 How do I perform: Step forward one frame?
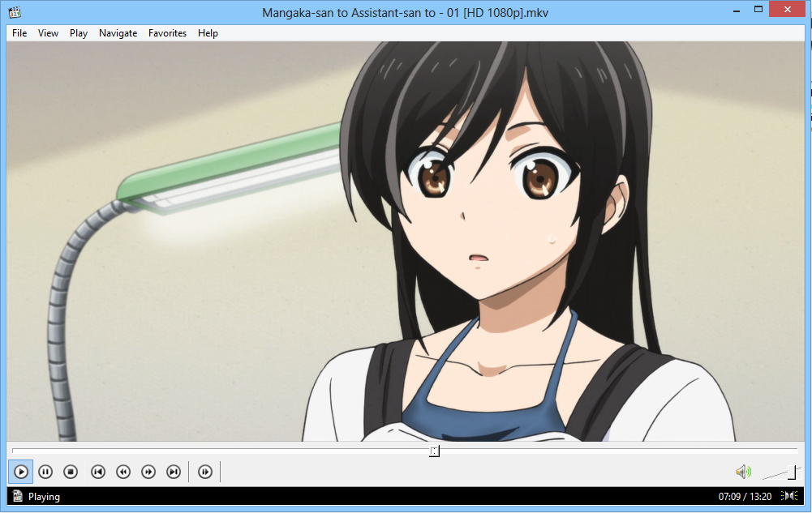[x=205, y=472]
